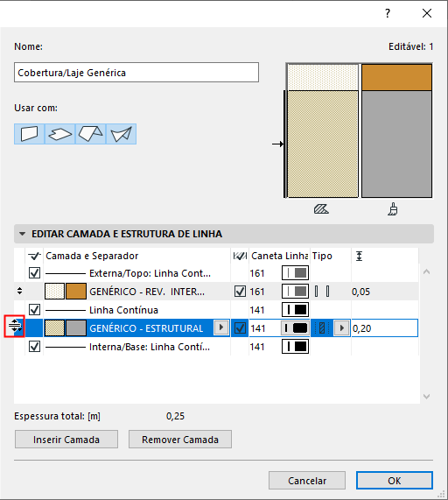This screenshot has width=448, height=500.
Task: Select GENÉRICO - ESTRUTURAL layer name
Action: coord(146,328)
